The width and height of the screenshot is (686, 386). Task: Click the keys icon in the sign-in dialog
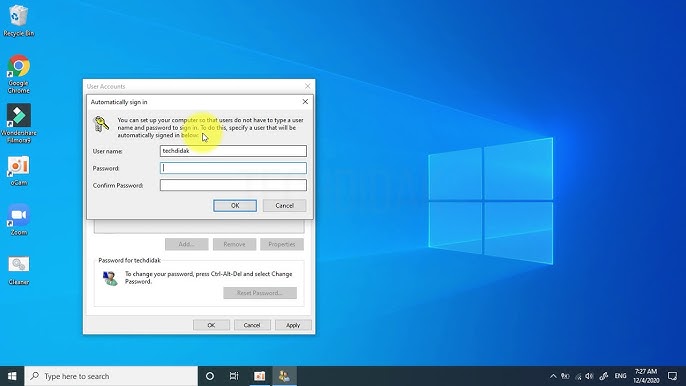[x=101, y=124]
